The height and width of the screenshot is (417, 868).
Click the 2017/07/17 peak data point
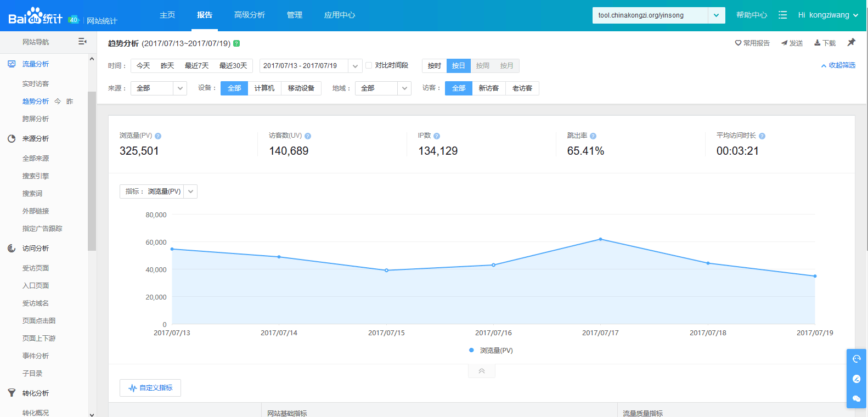[600, 239]
